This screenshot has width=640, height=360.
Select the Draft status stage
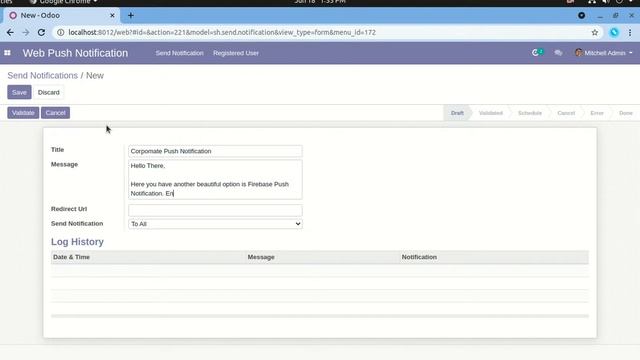(457, 113)
